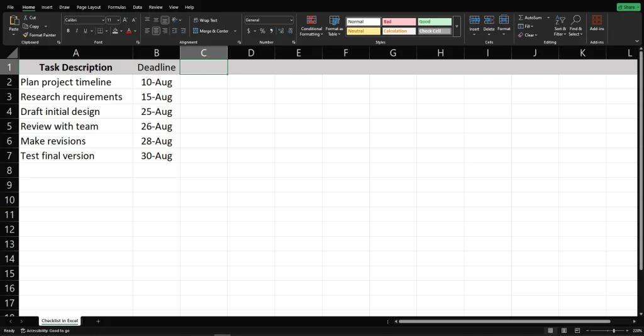Open the Fill dropdown
The width and height of the screenshot is (644, 336).
click(526, 26)
